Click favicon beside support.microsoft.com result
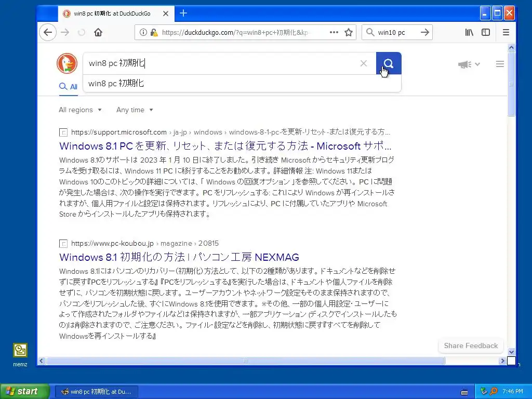The height and width of the screenshot is (399, 532). coord(63,132)
